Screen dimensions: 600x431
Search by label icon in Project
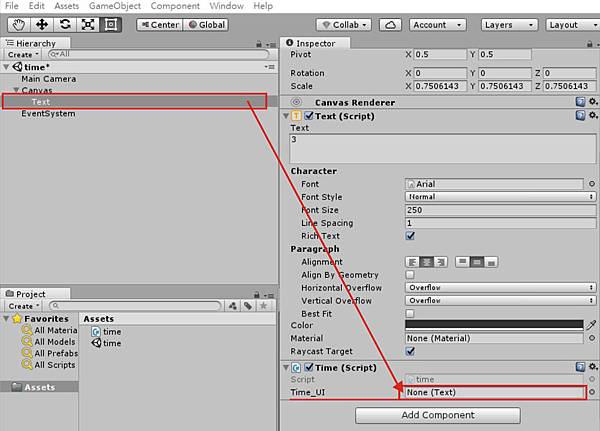point(248,306)
